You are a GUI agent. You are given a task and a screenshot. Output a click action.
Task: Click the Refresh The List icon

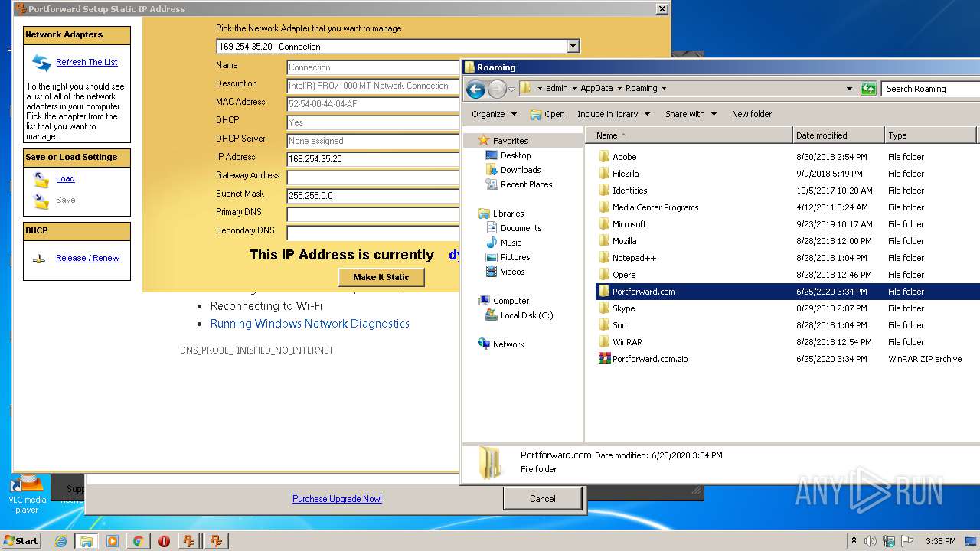[x=41, y=62]
